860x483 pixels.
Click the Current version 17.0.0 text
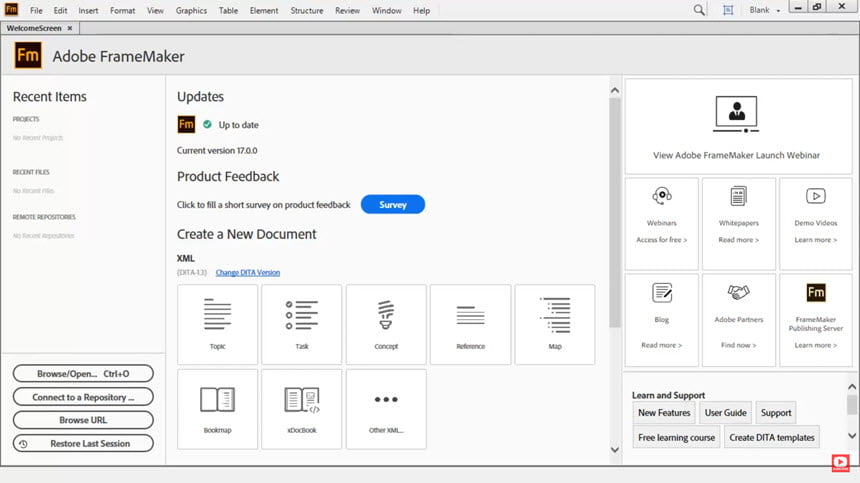coord(217,150)
